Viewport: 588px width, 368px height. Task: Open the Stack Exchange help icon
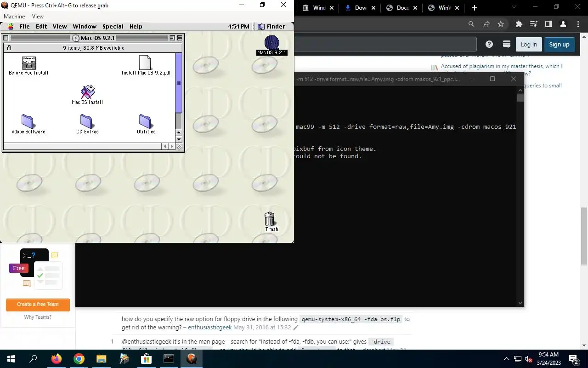(x=489, y=44)
